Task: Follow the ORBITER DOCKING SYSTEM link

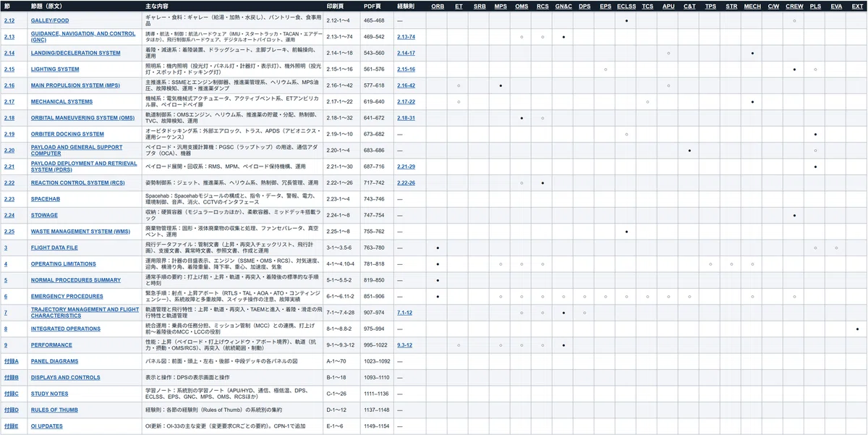Action: (67, 135)
